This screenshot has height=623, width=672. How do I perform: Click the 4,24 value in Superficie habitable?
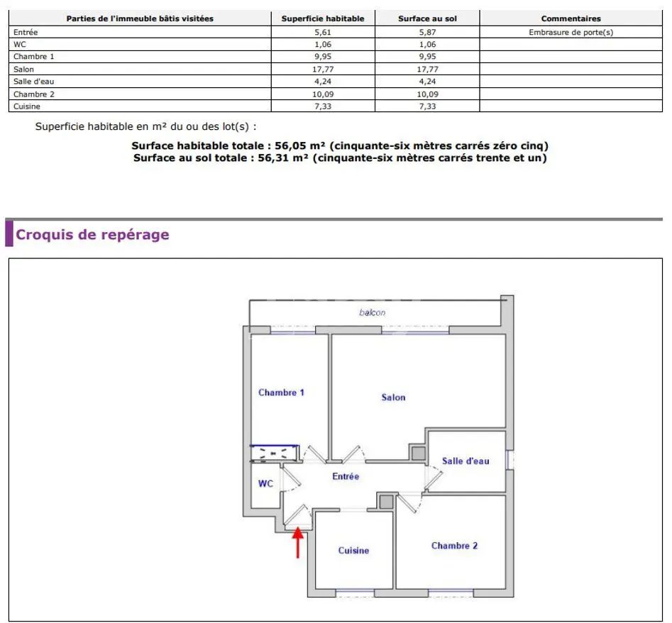[x=323, y=82]
